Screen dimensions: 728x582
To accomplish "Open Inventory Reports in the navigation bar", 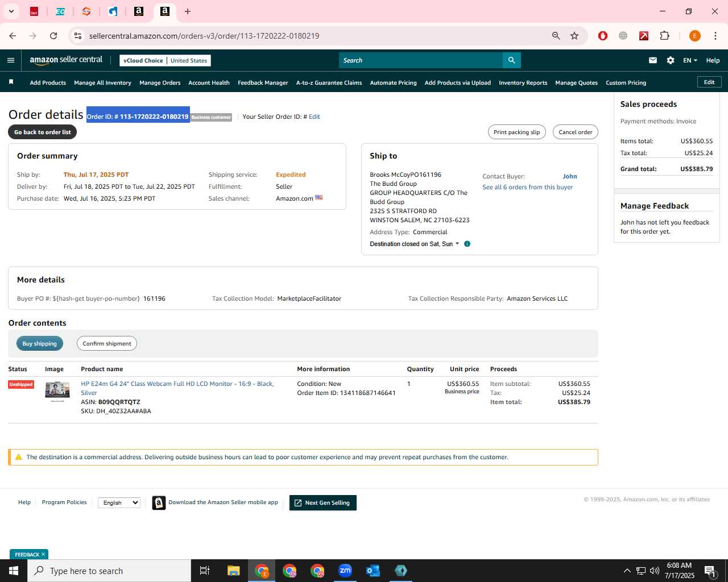I will pos(523,82).
